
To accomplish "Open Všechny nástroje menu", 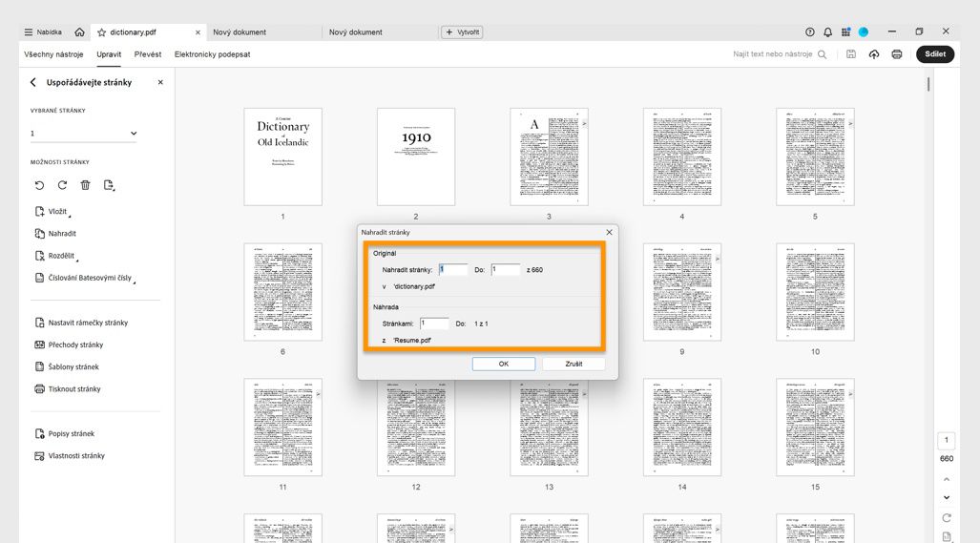I will pyautogui.click(x=53, y=54).
